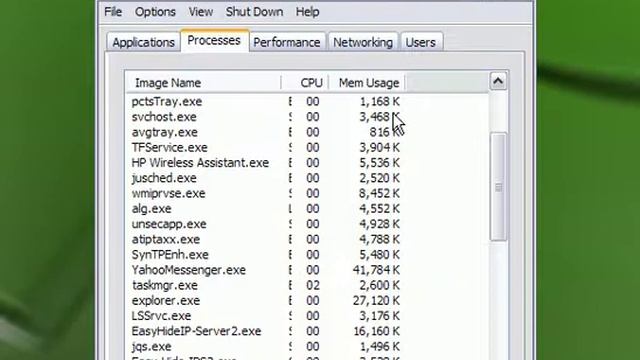Sort by Image Name column header

(x=204, y=83)
